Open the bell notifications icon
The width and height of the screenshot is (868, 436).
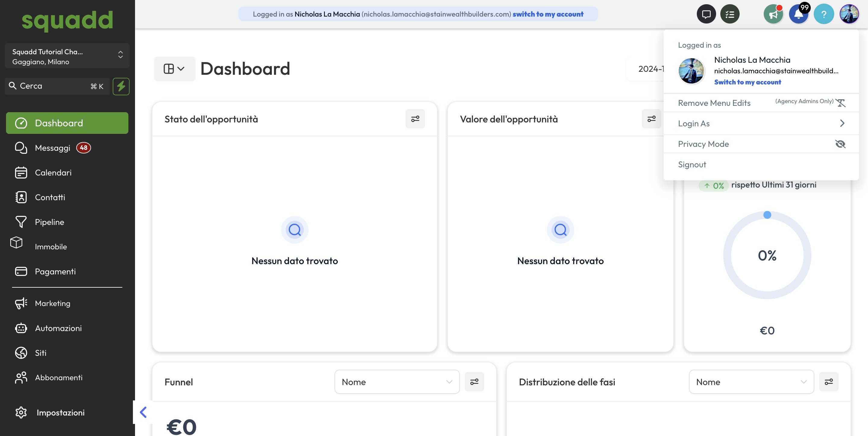798,14
